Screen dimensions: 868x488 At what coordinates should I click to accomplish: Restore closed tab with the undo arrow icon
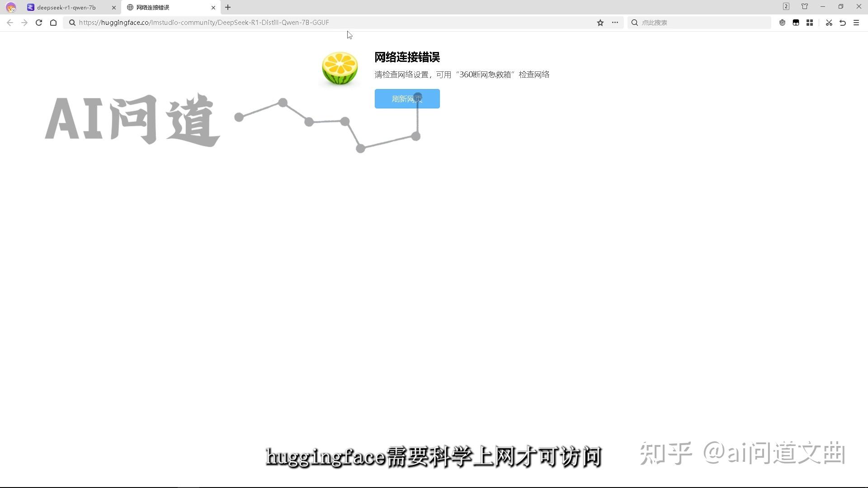[843, 22]
